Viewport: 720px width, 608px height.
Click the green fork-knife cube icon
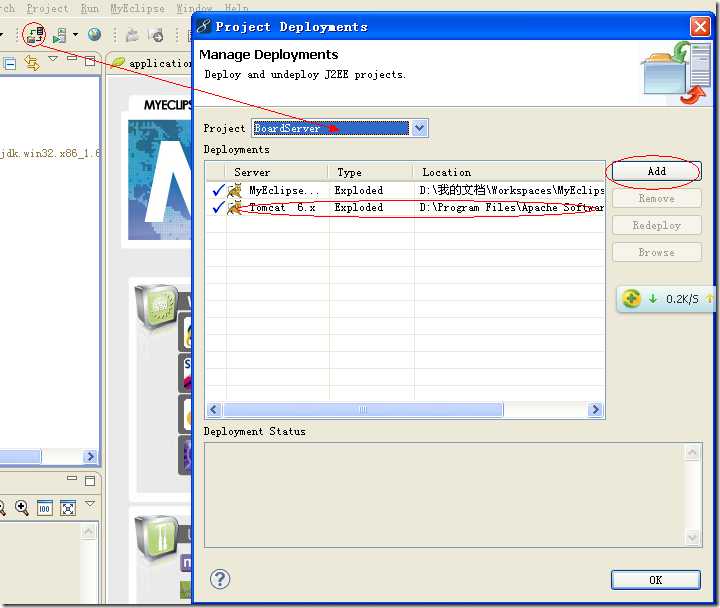click(x=159, y=538)
